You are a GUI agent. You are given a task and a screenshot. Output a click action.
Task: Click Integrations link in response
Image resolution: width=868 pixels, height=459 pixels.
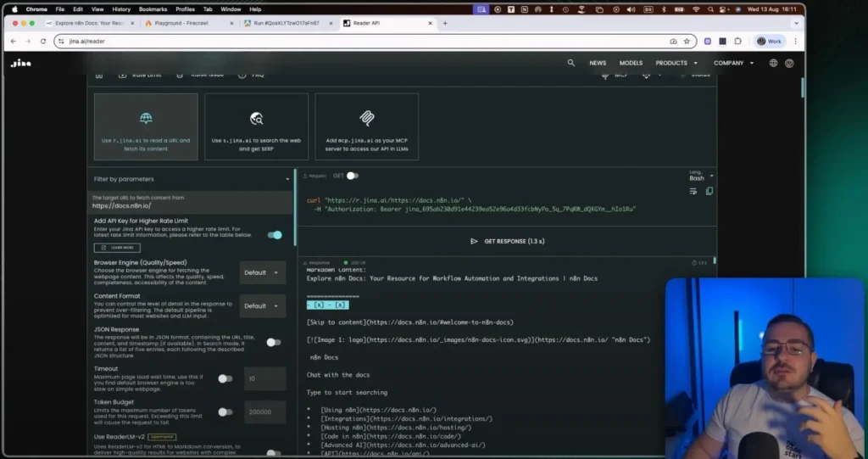tap(406, 419)
